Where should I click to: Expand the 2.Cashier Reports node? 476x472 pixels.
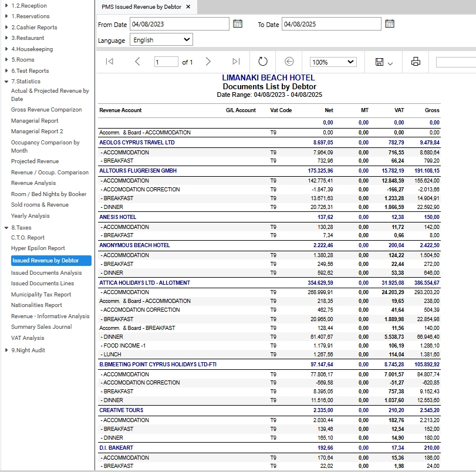[6, 27]
